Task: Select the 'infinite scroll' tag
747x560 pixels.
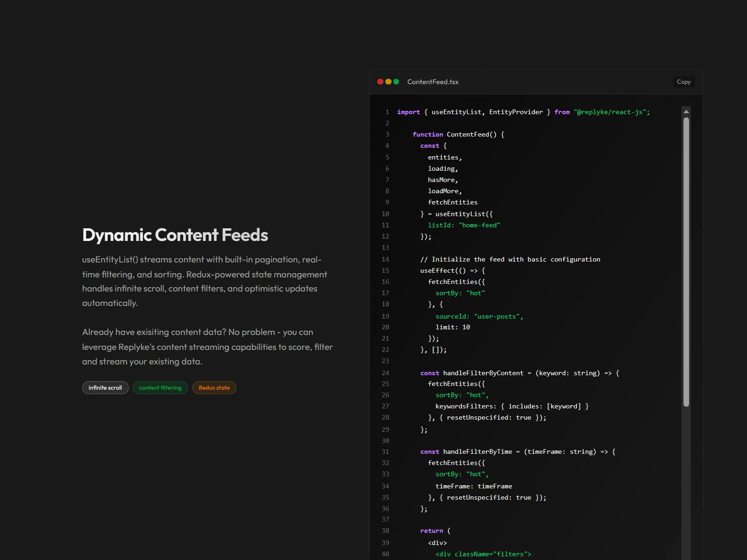Action: tap(105, 388)
